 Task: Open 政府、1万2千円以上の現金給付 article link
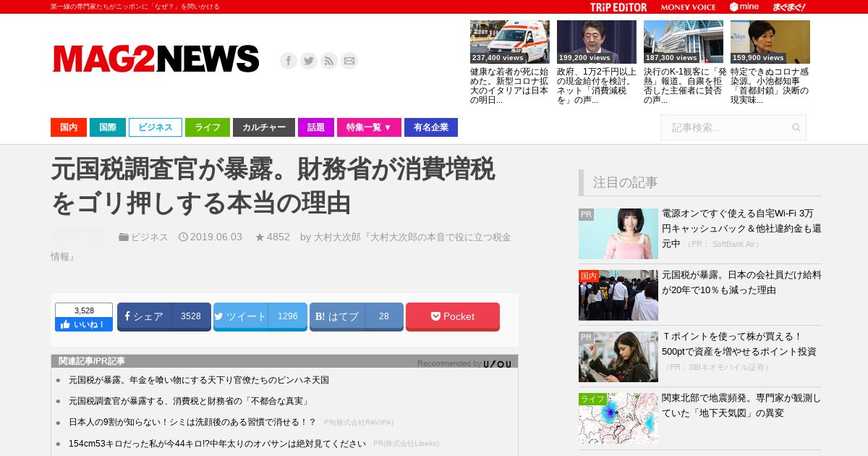click(x=597, y=85)
